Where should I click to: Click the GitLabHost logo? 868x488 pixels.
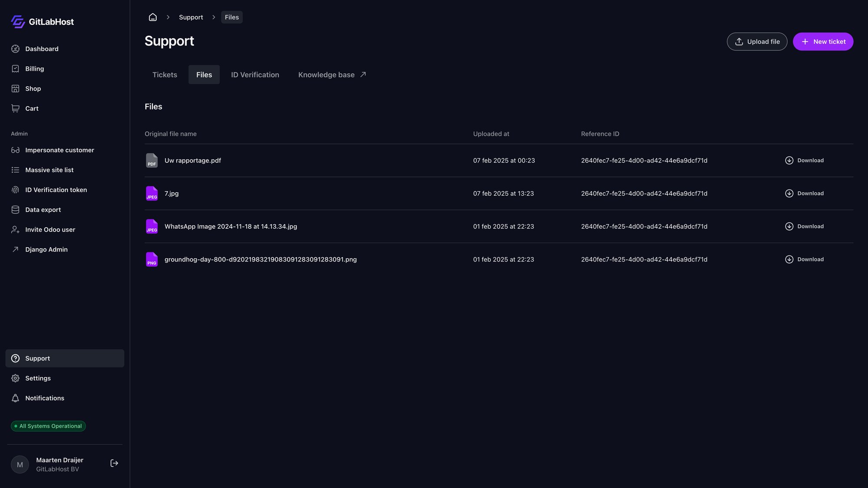(x=42, y=21)
